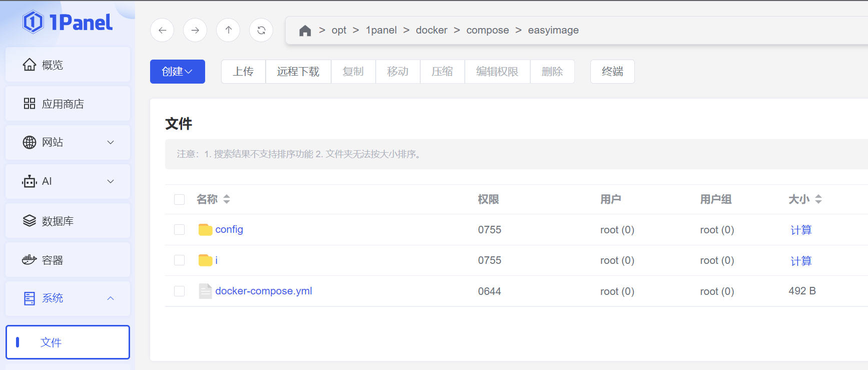
Task: Click the back navigation arrow button
Action: tap(162, 30)
